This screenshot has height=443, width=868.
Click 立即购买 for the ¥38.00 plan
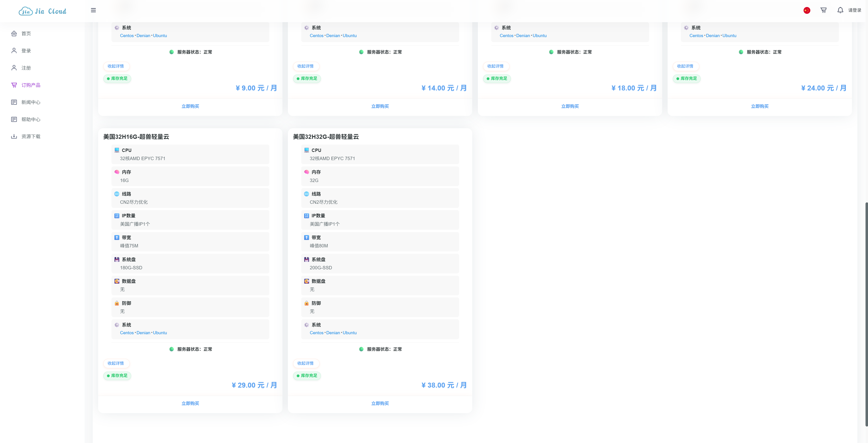(380, 403)
